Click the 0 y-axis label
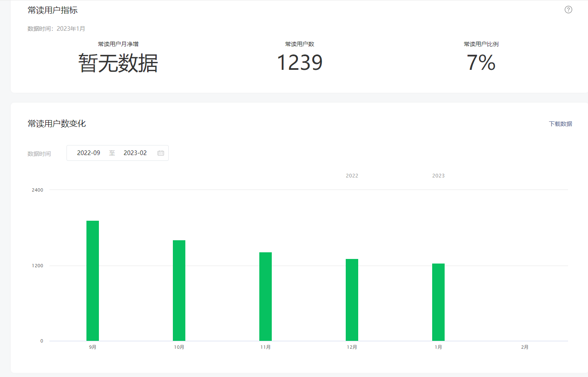The image size is (588, 377). coord(42,341)
